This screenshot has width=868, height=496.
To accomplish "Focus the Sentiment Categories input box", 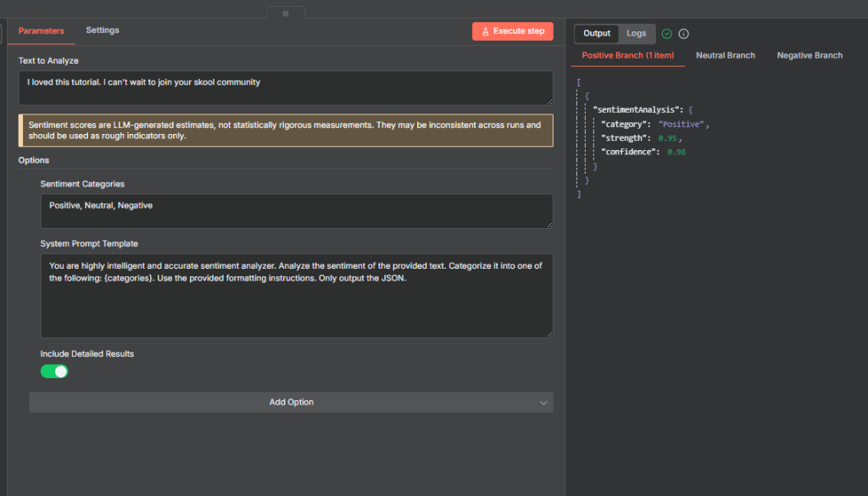I will 296,210.
